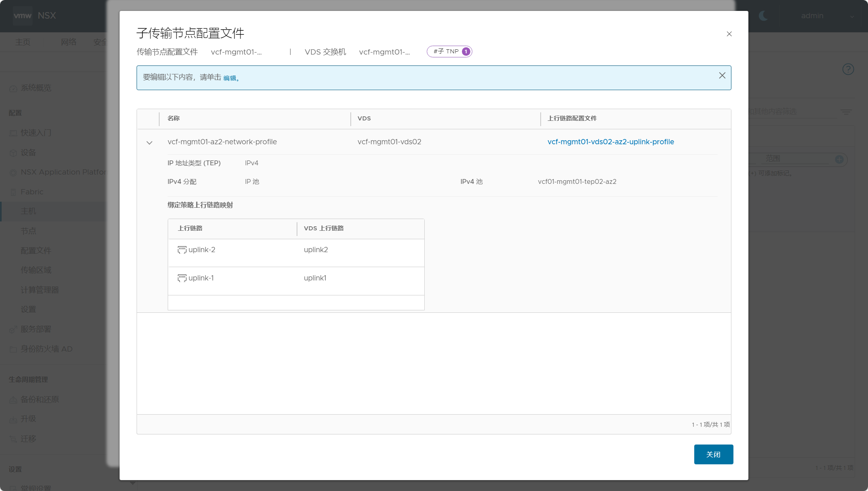This screenshot has height=491, width=868.
Task: Click the plus icon next to 范围
Action: pyautogui.click(x=839, y=159)
